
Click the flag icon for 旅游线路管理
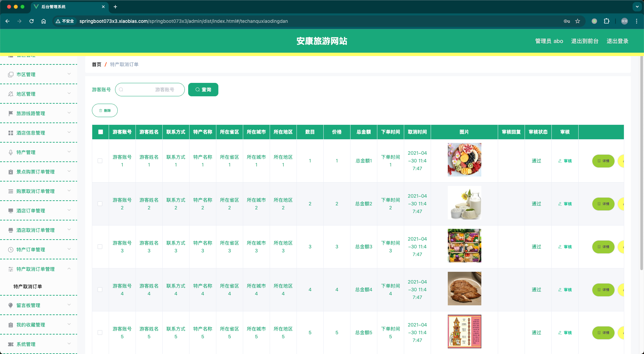[11, 113]
